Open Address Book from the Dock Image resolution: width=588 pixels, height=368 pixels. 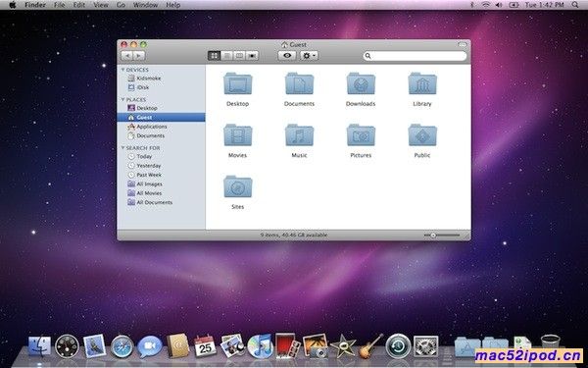point(177,345)
